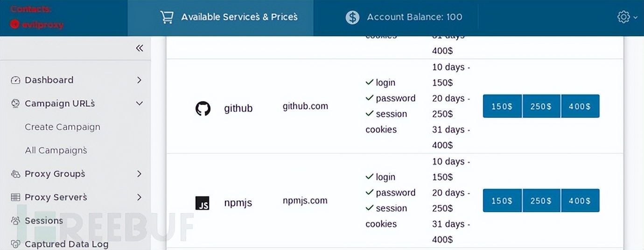Open Available Services & Prices tab
Screen dimensions: 644x250
point(229,17)
